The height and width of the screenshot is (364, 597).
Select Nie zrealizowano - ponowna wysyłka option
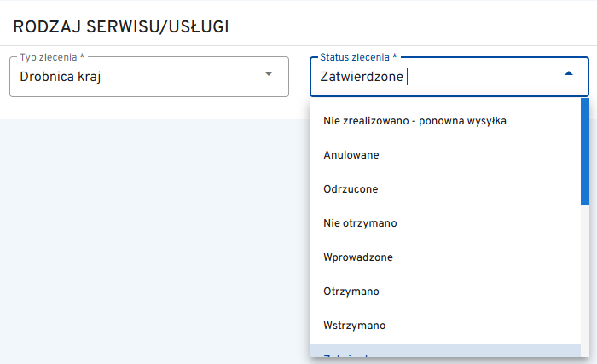(x=415, y=121)
